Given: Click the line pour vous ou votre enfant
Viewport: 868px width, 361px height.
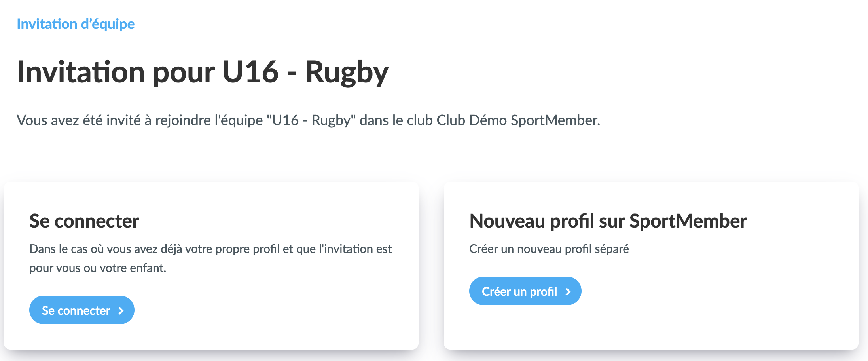Looking at the screenshot, I should [x=98, y=268].
